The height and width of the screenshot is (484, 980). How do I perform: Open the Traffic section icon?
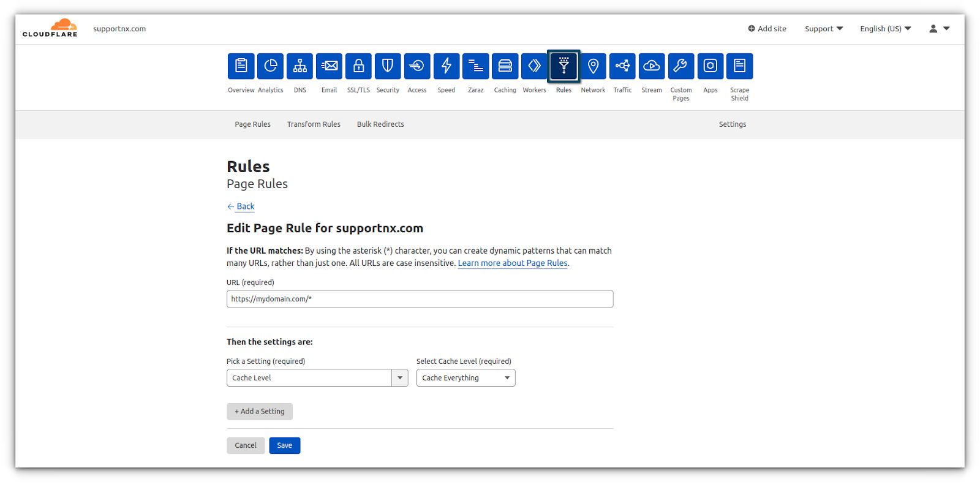click(622, 66)
